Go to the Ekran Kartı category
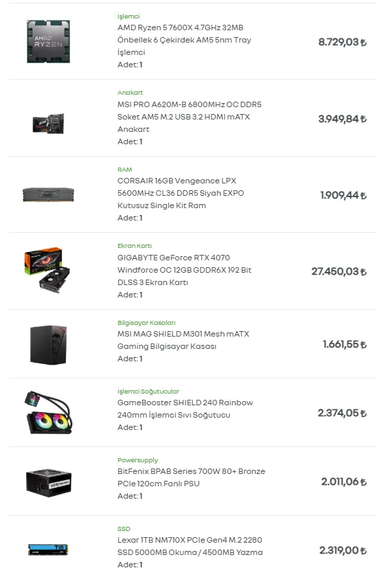Screen dimensions: 377x588 pyautogui.click(x=135, y=246)
